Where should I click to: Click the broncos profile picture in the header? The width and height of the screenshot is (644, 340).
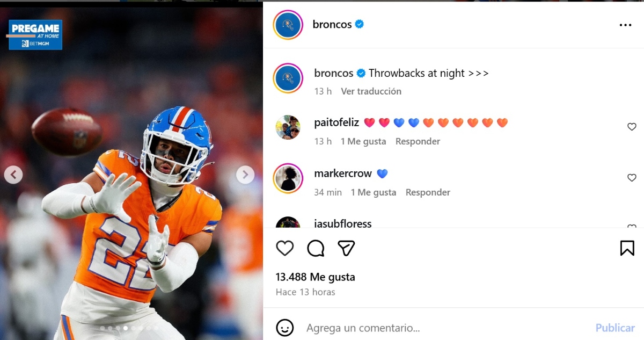288,24
